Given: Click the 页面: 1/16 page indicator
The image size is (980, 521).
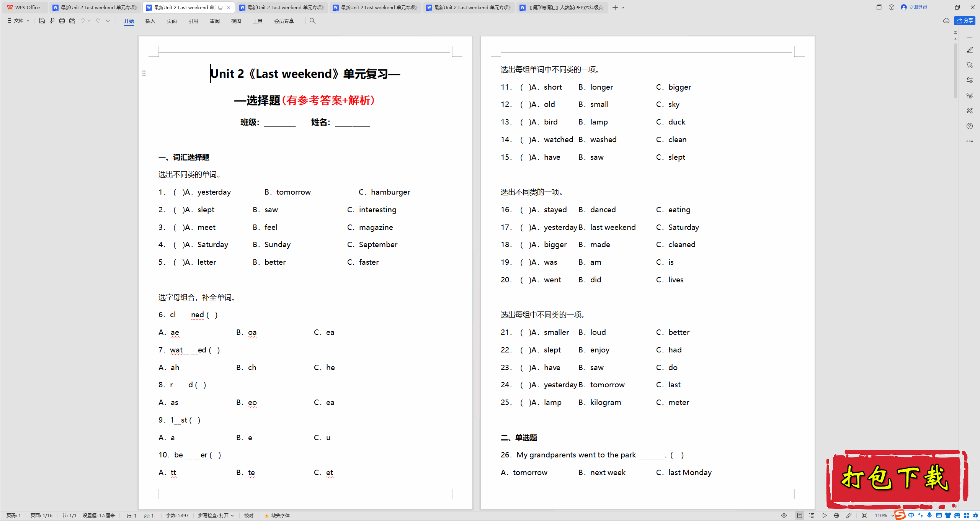Looking at the screenshot, I should coord(41,516).
